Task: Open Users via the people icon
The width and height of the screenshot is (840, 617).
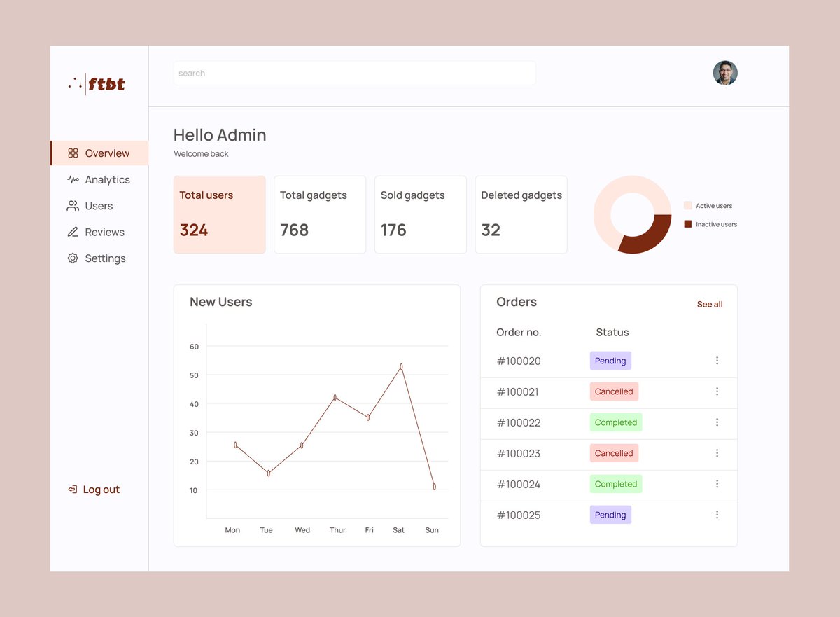Action: tap(72, 206)
